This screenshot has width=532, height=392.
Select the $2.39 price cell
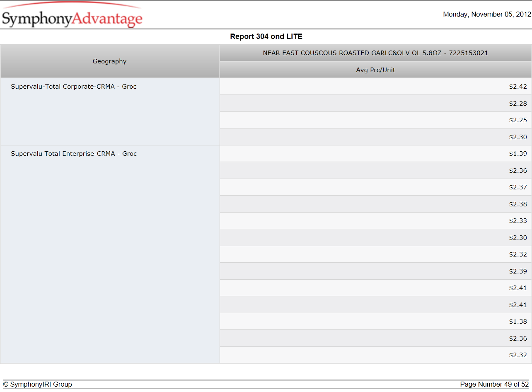click(375, 271)
